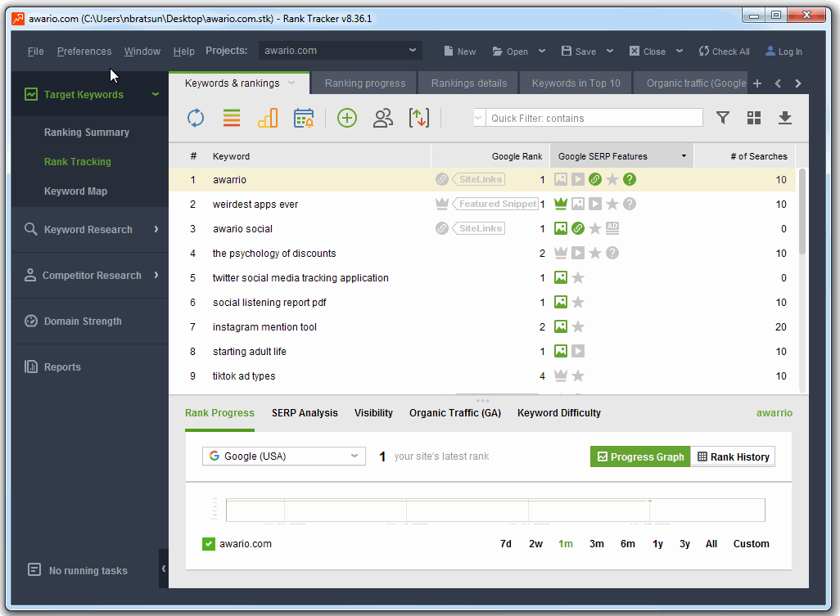
Task: Click the Check All refresh icon
Action: (x=703, y=52)
